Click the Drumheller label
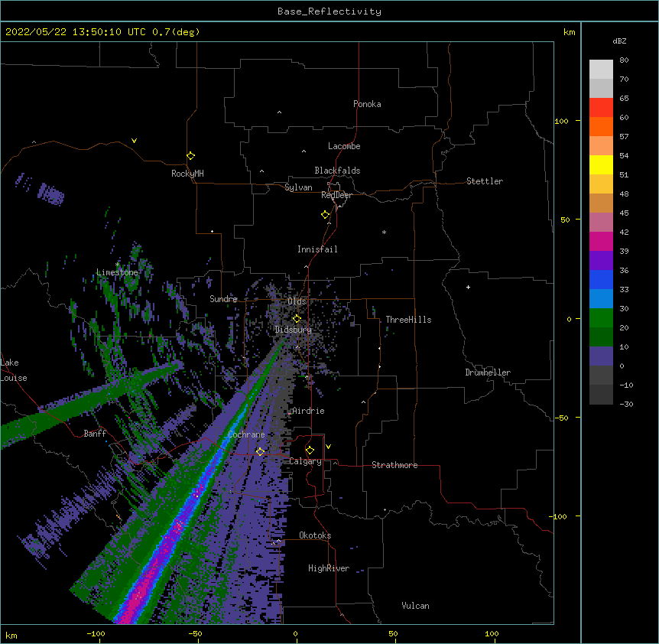Screen dimensions: 659x644 click(x=488, y=372)
